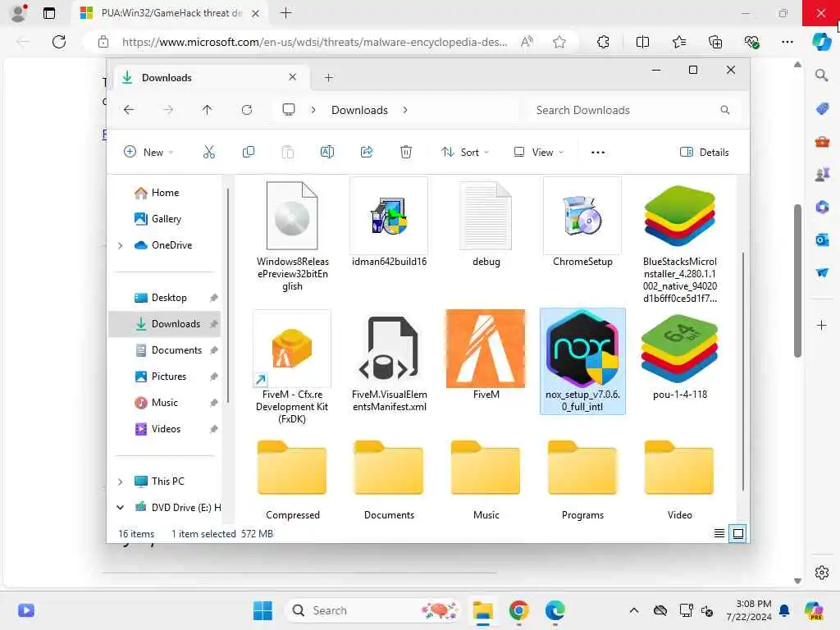Select the ChromeSetup installer file

pyautogui.click(x=582, y=222)
